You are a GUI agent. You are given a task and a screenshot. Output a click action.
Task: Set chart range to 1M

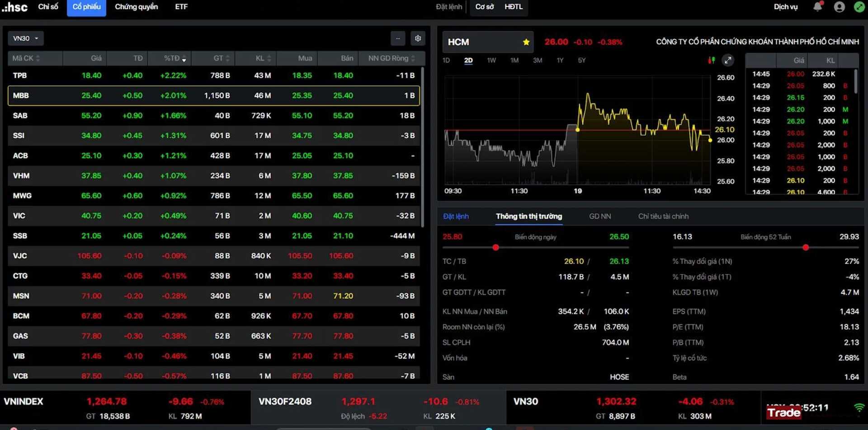pos(514,60)
